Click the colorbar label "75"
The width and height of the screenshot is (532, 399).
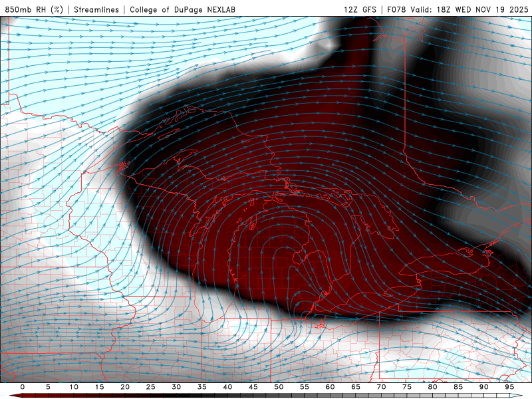(x=407, y=387)
